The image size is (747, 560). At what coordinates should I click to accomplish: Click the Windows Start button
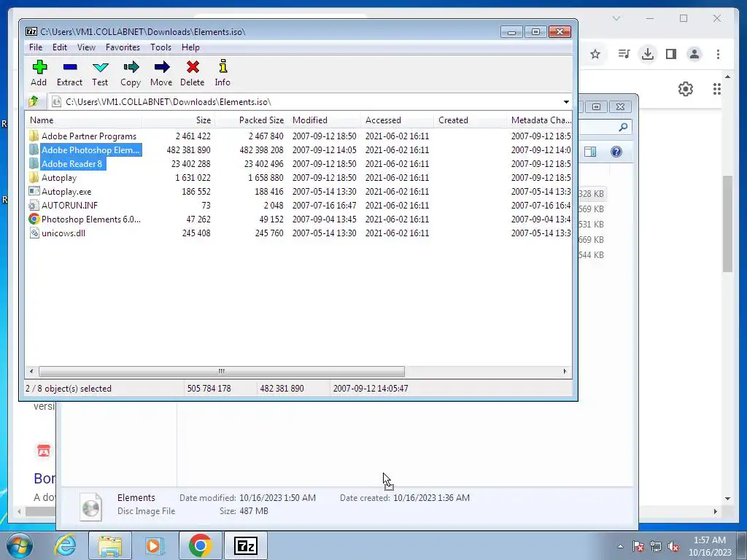[x=20, y=545]
